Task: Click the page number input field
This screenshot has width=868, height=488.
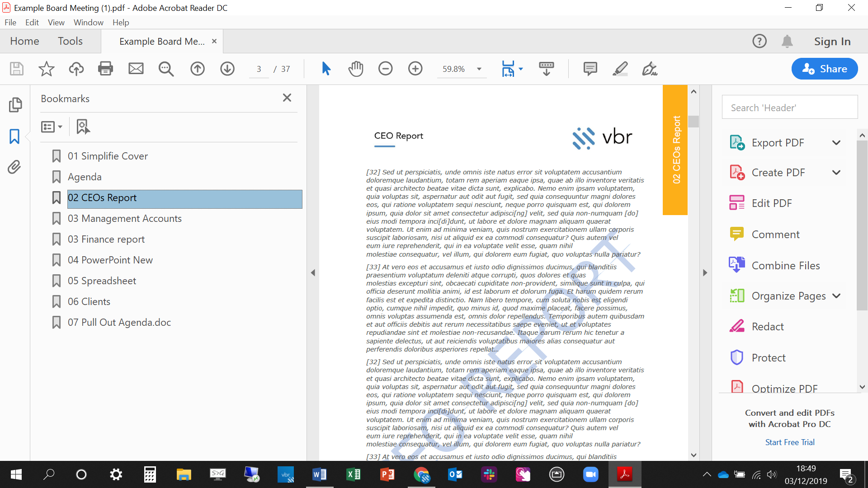Action: (259, 69)
